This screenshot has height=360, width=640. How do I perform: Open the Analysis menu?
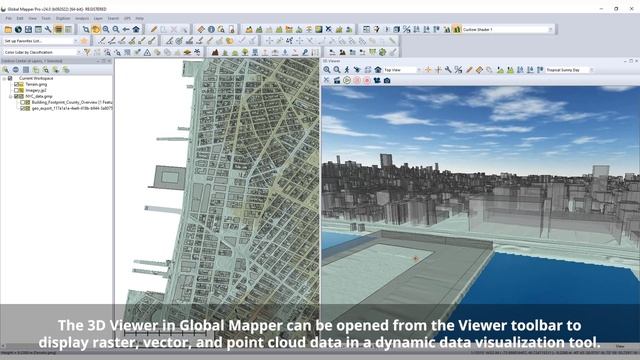[x=82, y=18]
